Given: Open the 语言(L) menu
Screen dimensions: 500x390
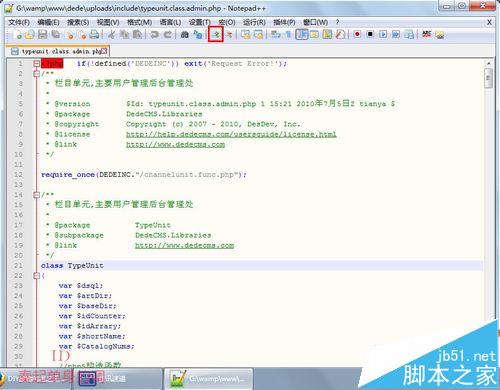Looking at the screenshot, I should 170,22.
